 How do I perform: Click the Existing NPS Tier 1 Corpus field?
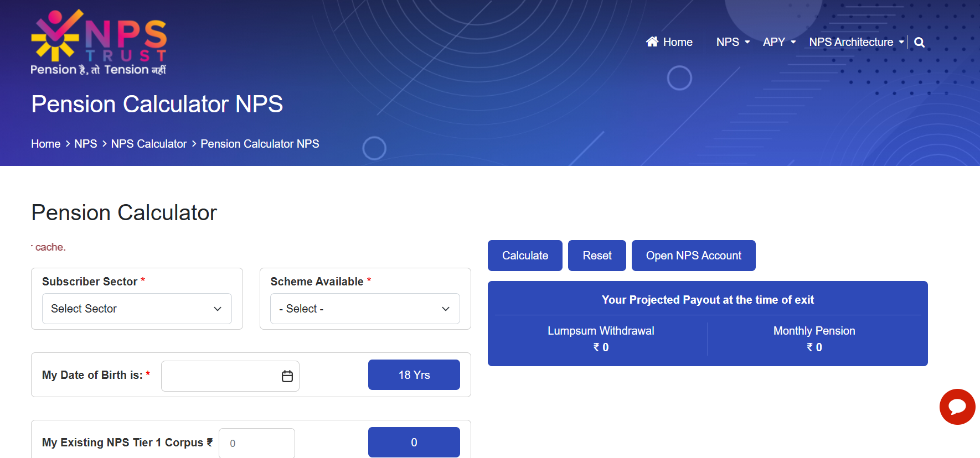pos(257,443)
